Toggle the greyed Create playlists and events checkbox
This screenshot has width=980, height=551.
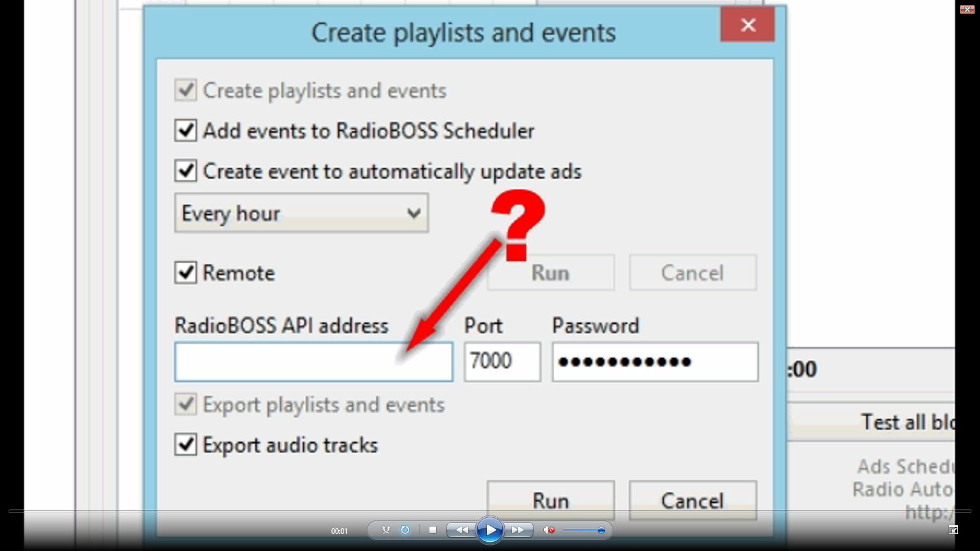click(x=186, y=90)
